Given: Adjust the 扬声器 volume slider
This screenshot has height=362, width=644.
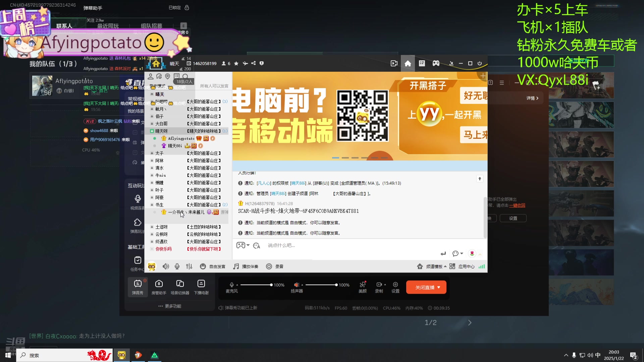Looking at the screenshot, I should click(x=322, y=285).
